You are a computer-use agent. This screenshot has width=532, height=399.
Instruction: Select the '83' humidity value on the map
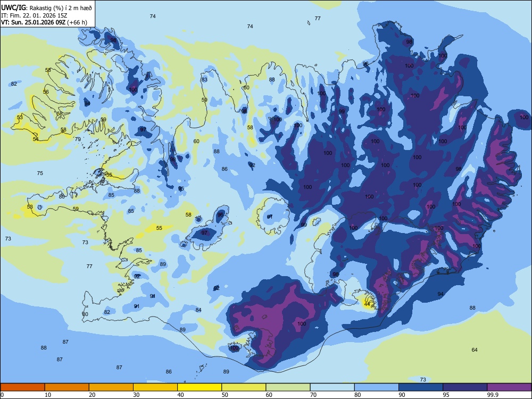click(x=204, y=80)
